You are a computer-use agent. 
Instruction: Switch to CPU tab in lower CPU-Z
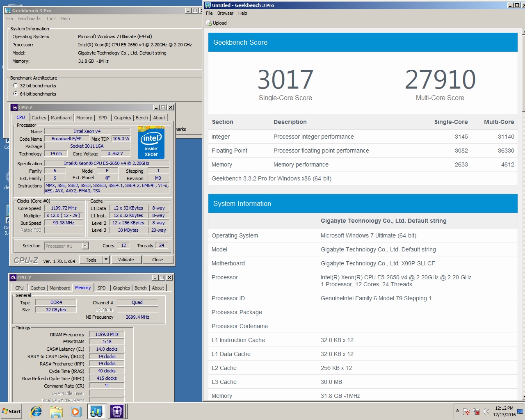tap(20, 288)
